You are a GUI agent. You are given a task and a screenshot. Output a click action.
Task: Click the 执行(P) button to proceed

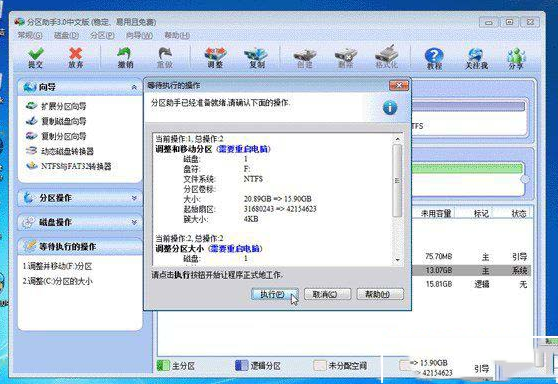[274, 294]
